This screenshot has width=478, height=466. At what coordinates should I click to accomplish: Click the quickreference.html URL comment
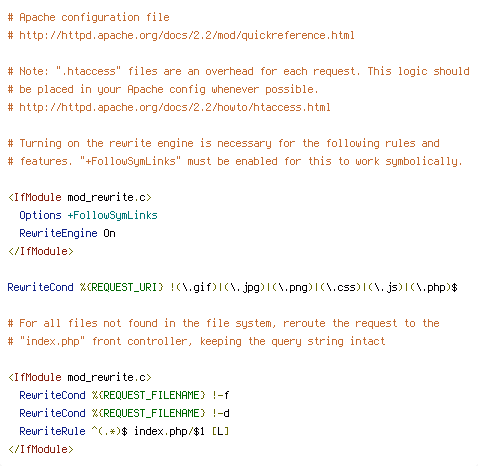(x=181, y=35)
